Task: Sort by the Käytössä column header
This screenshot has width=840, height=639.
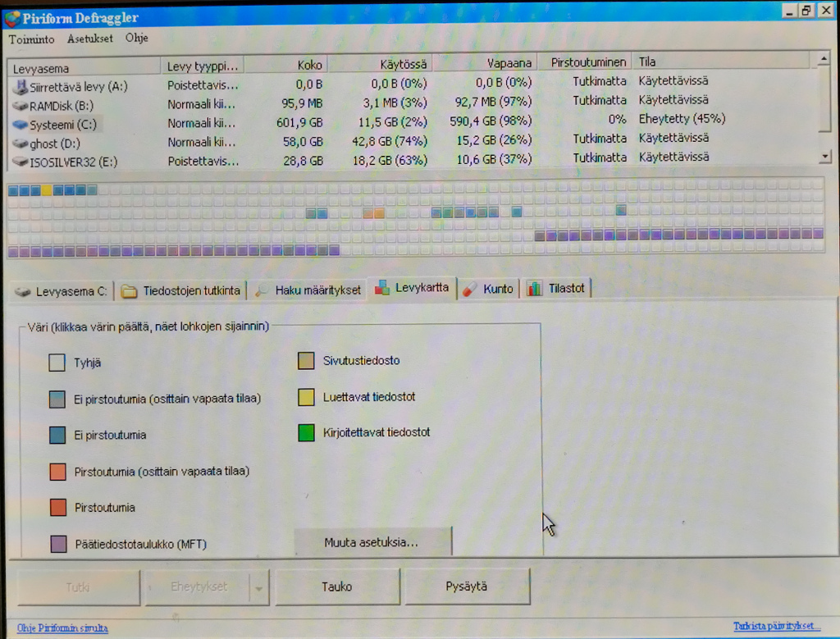Action: pyautogui.click(x=381, y=64)
